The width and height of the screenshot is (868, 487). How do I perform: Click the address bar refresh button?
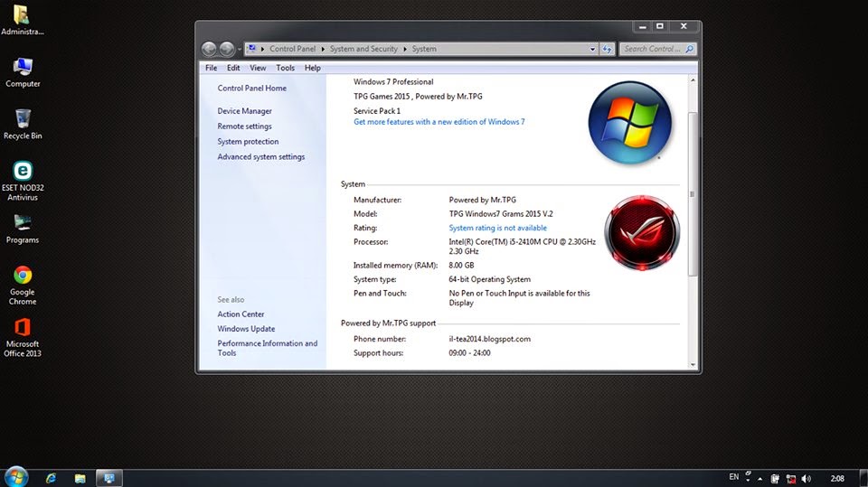click(x=608, y=49)
